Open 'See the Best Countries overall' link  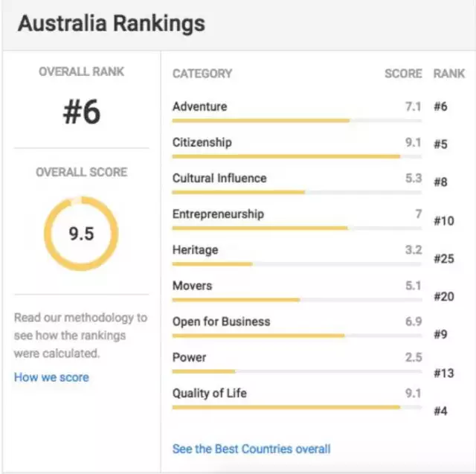[251, 449]
